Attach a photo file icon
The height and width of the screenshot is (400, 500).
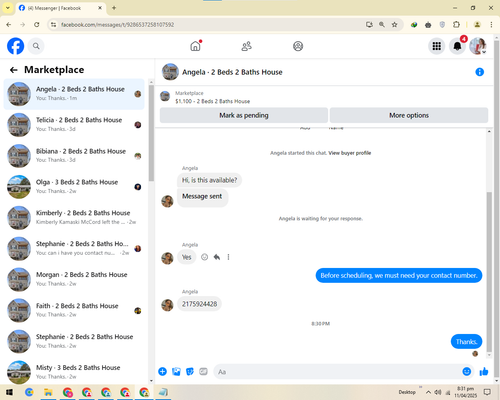176,372
